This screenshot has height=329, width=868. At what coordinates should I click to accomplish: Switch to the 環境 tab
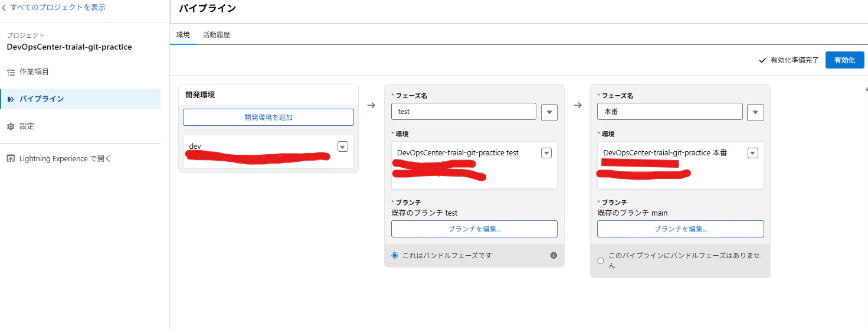(x=183, y=35)
